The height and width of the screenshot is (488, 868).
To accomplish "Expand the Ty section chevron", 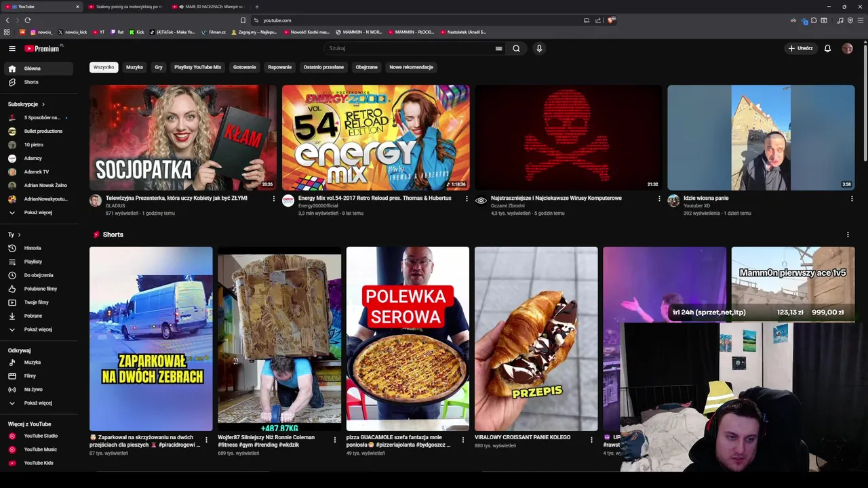I will 19,235.
